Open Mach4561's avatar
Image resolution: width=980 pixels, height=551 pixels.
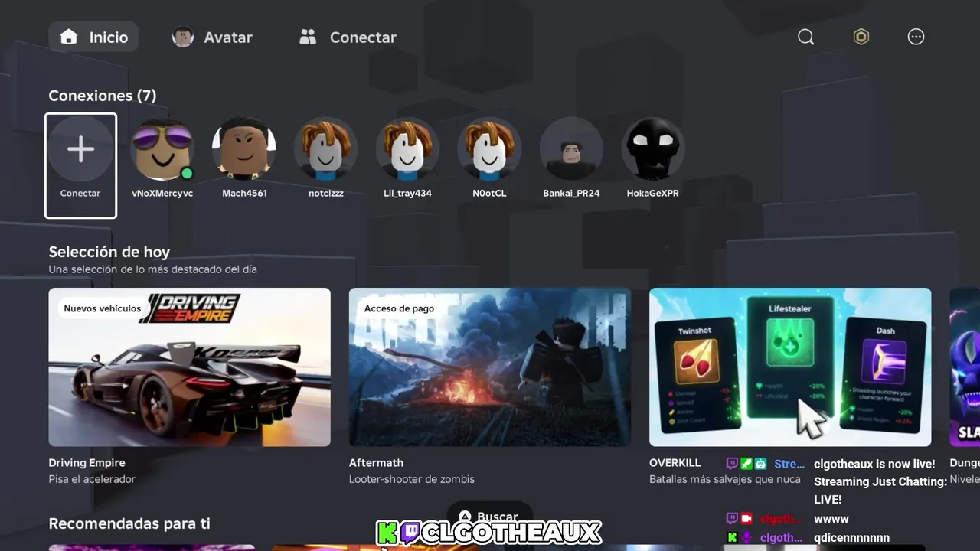244,149
